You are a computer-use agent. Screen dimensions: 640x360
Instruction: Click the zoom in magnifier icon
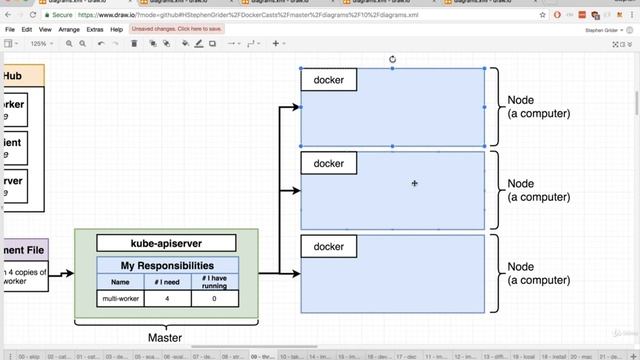(69, 43)
